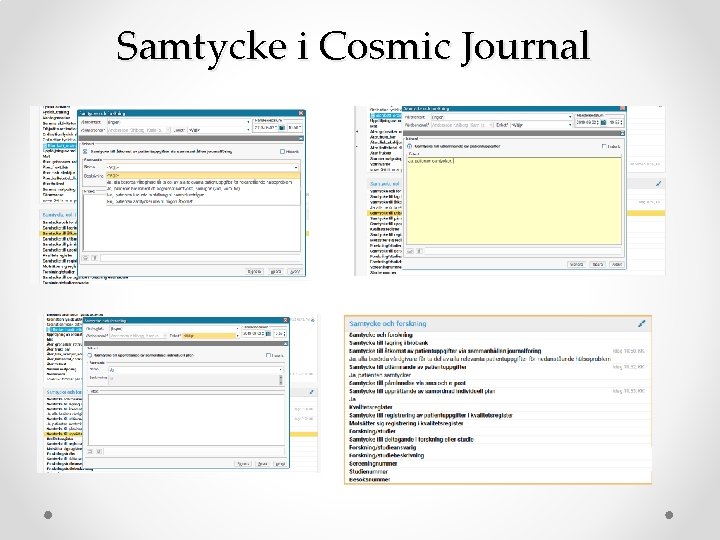Viewport: 720px width, 540px height.
Task: Click the calendar icon in the bottom-left dialog
Action: pos(268,334)
